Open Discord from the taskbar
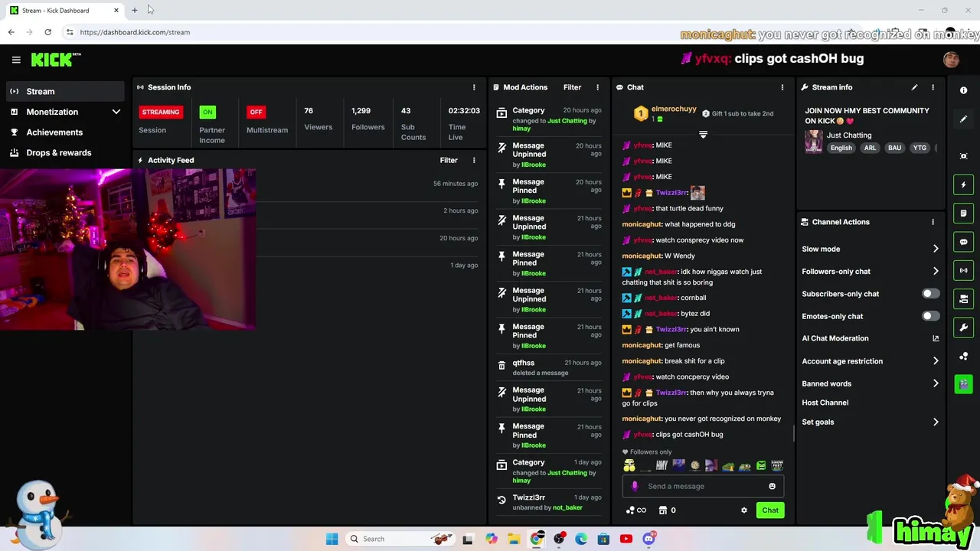 (648, 539)
